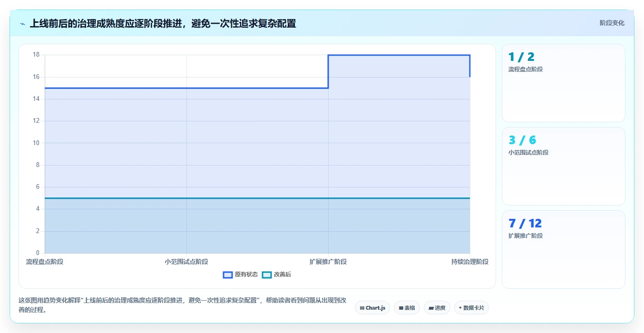Toggle the 改善后 legend item
644x333 pixels.
pos(277,274)
